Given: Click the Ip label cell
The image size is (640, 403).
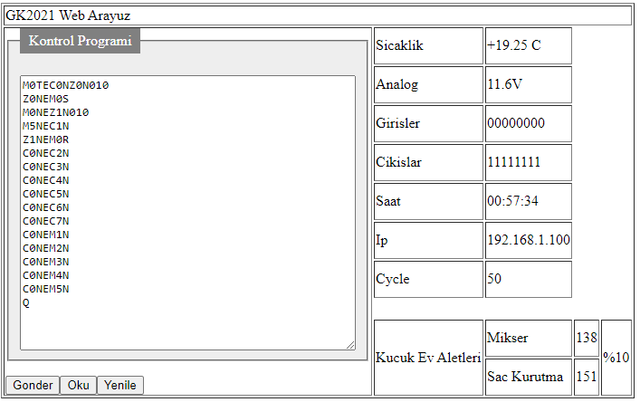Looking at the screenshot, I should pyautogui.click(x=429, y=240).
